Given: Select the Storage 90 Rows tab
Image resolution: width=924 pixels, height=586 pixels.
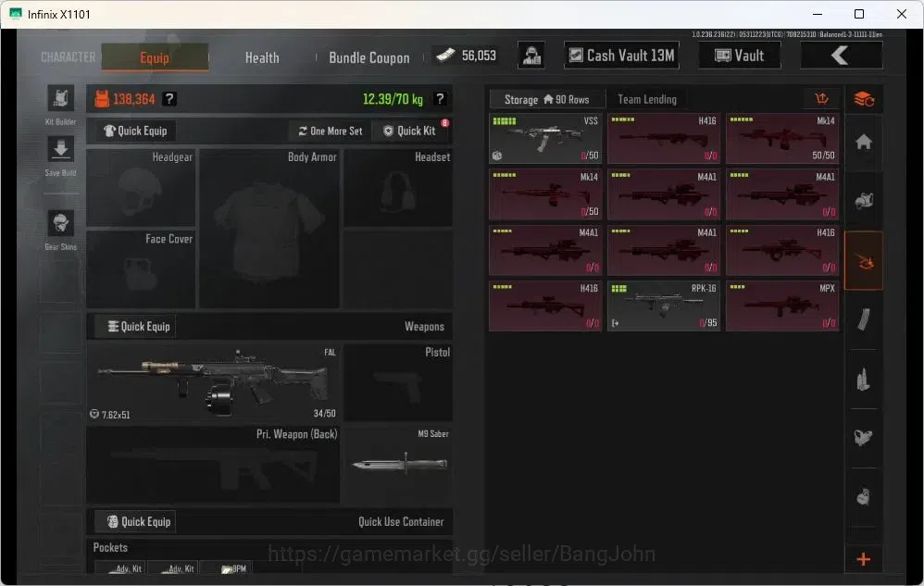Looking at the screenshot, I should tap(547, 99).
